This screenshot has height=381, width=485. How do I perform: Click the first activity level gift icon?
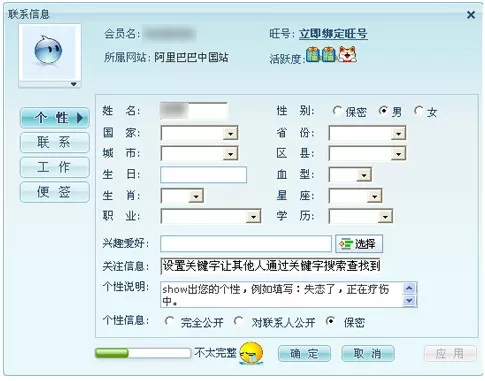coord(313,54)
